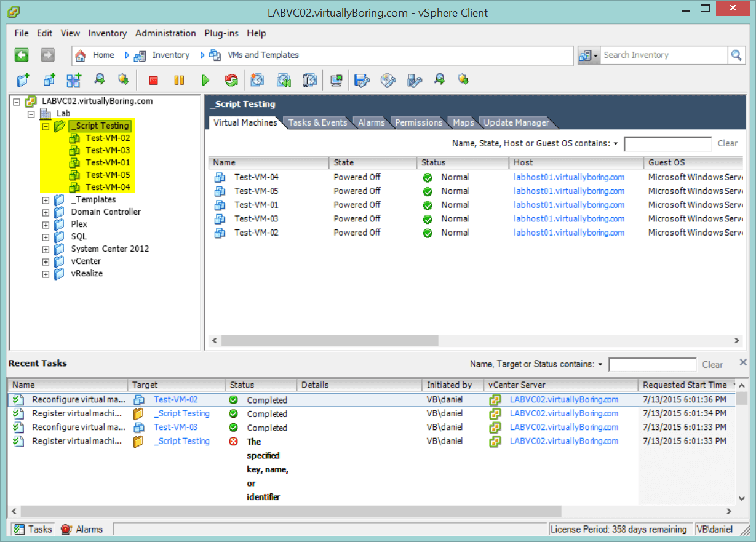The image size is (756, 542).
Task: Open the Snapshot Manager toolbar icon
Action: pyautogui.click(x=309, y=80)
